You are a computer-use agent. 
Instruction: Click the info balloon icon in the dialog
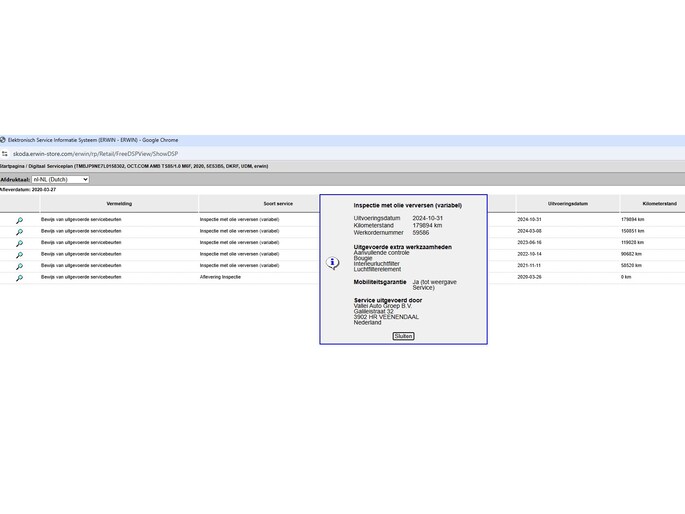(x=332, y=263)
